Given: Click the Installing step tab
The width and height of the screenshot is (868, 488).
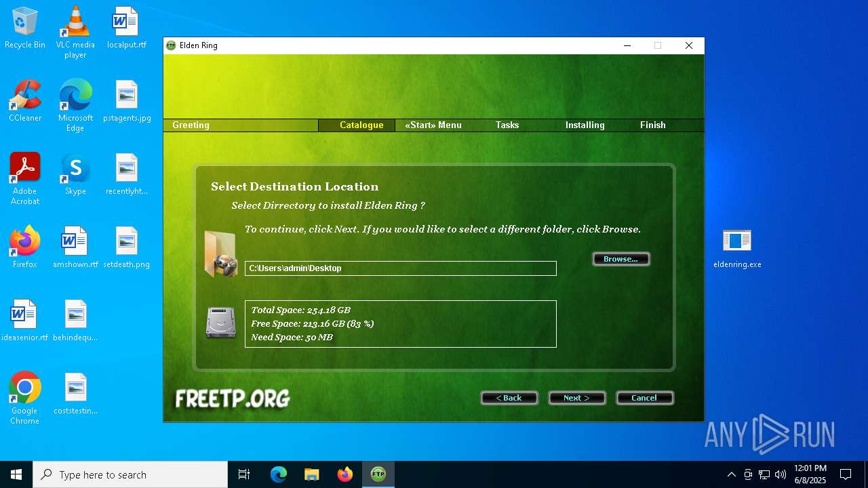Looking at the screenshot, I should [585, 125].
